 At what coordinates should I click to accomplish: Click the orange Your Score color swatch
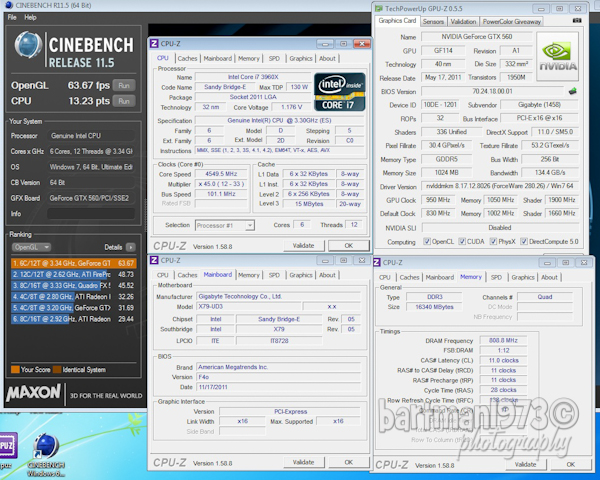[x=13, y=368]
